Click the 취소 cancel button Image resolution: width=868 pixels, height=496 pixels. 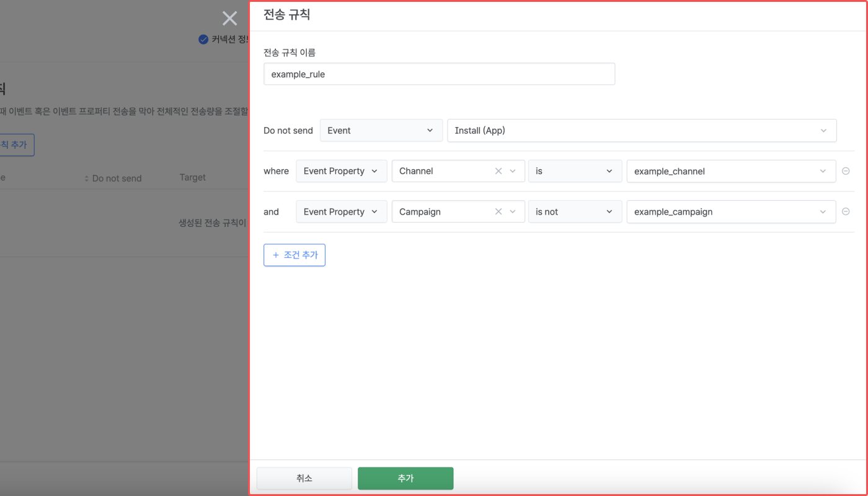[304, 479]
